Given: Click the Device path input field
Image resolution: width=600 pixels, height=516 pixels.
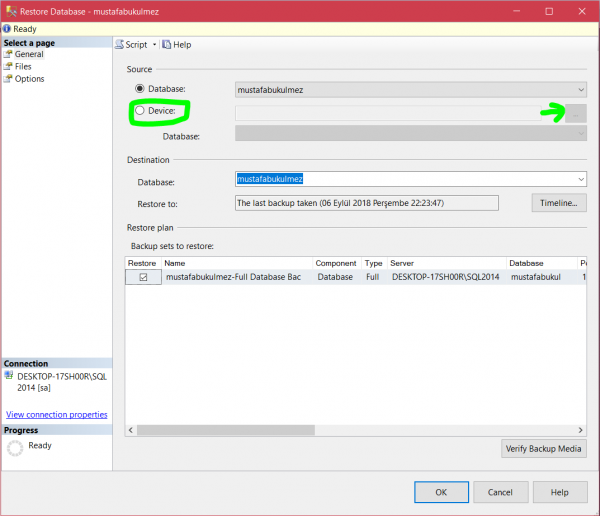Looking at the screenshot, I should 388,113.
